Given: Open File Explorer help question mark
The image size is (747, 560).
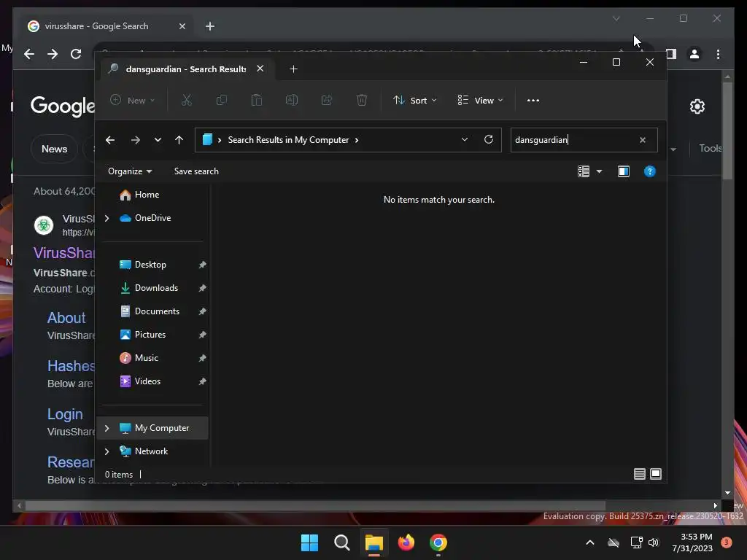Looking at the screenshot, I should pyautogui.click(x=649, y=171).
